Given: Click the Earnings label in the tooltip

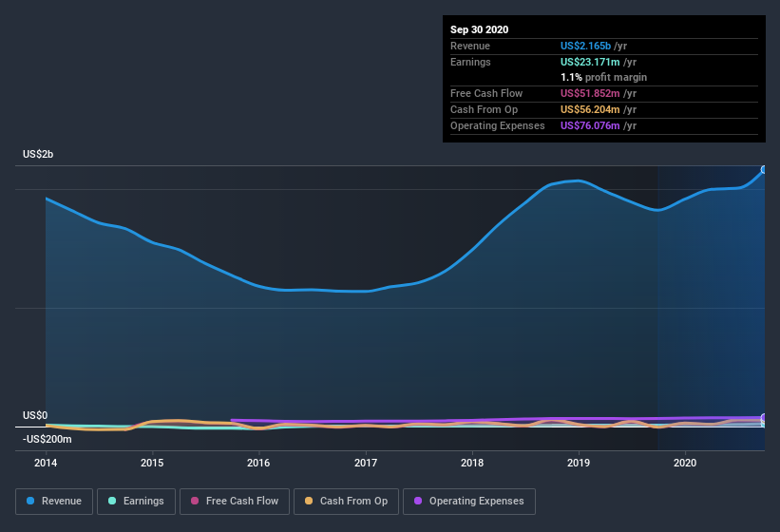Looking at the screenshot, I should click(x=470, y=62).
